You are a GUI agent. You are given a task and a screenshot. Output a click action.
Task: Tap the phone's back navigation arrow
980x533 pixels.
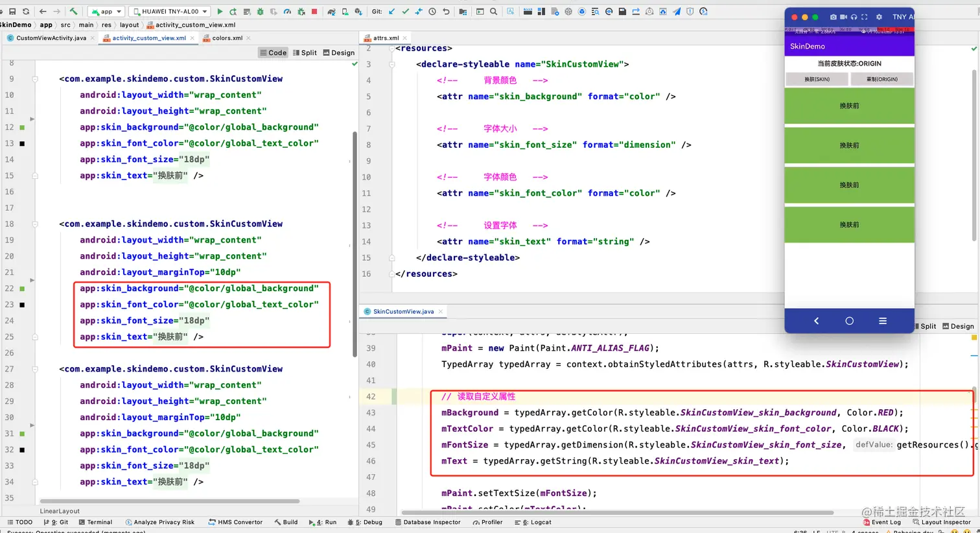(816, 321)
